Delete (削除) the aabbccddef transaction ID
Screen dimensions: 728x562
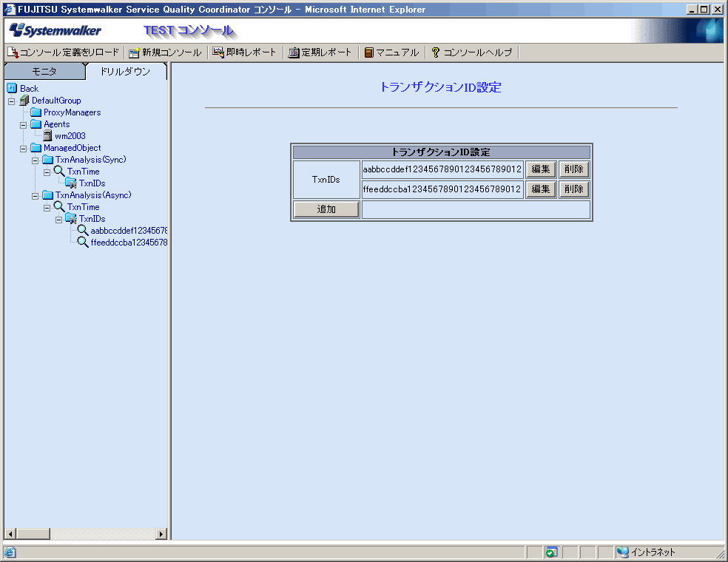click(x=574, y=169)
